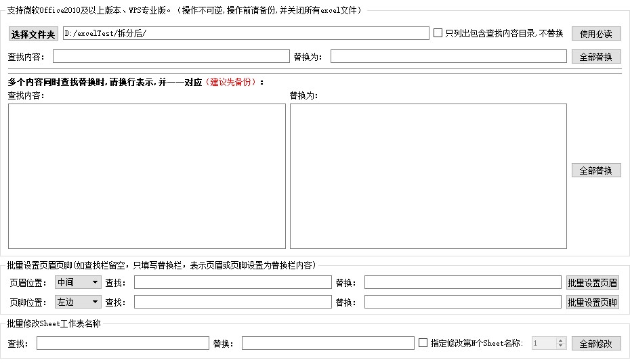Viewport: 630px width, 364px height.
Task: Focus the single-line 替换为 input field
Action: 448,56
